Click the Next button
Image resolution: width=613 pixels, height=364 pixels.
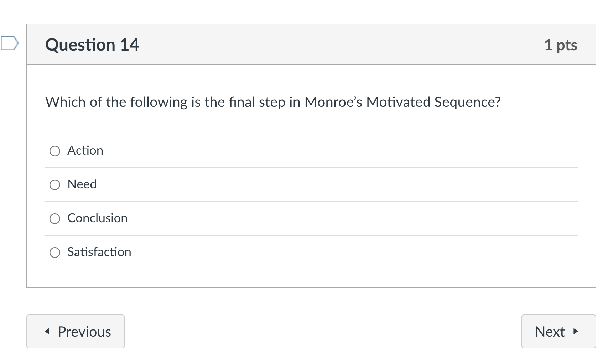558,331
